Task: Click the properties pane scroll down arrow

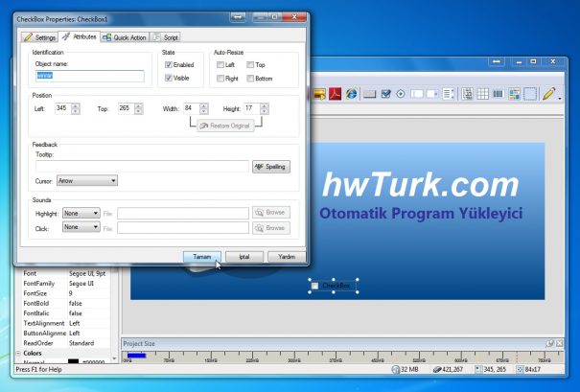Action: click(114, 358)
